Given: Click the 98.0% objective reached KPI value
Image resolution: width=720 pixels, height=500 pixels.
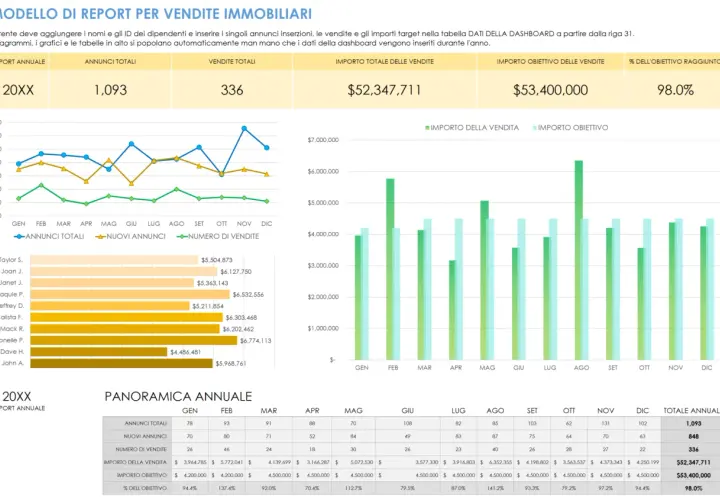Looking at the screenshot, I should 675,90.
